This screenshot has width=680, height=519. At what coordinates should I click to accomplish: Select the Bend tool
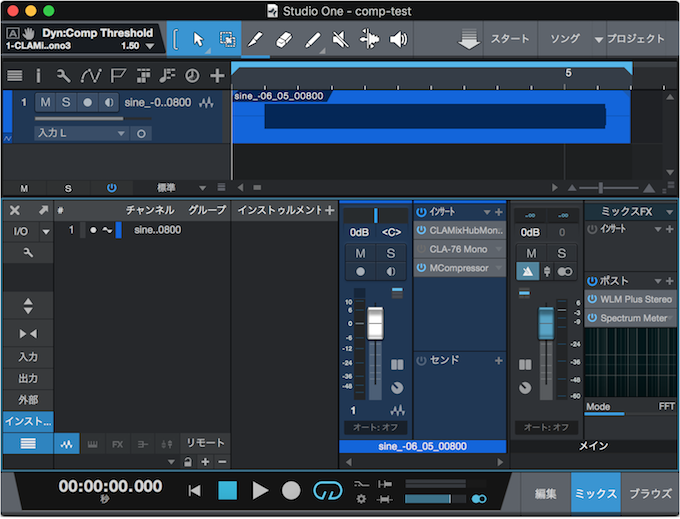click(x=369, y=40)
